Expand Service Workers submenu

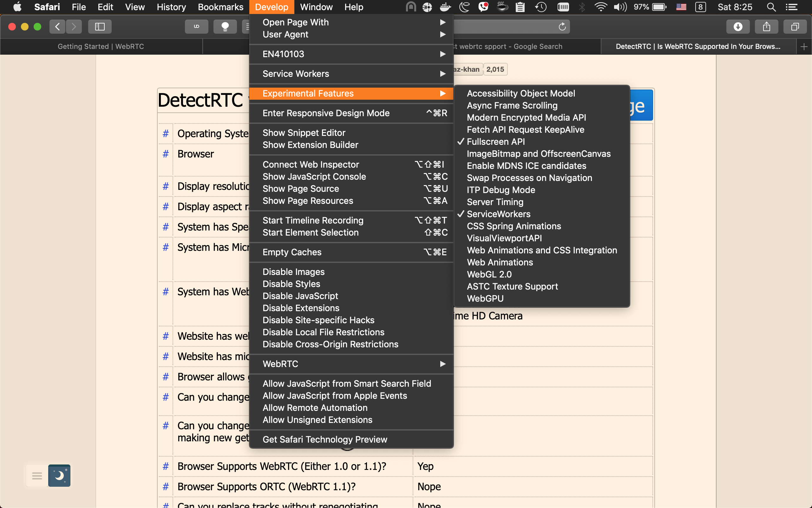(351, 74)
